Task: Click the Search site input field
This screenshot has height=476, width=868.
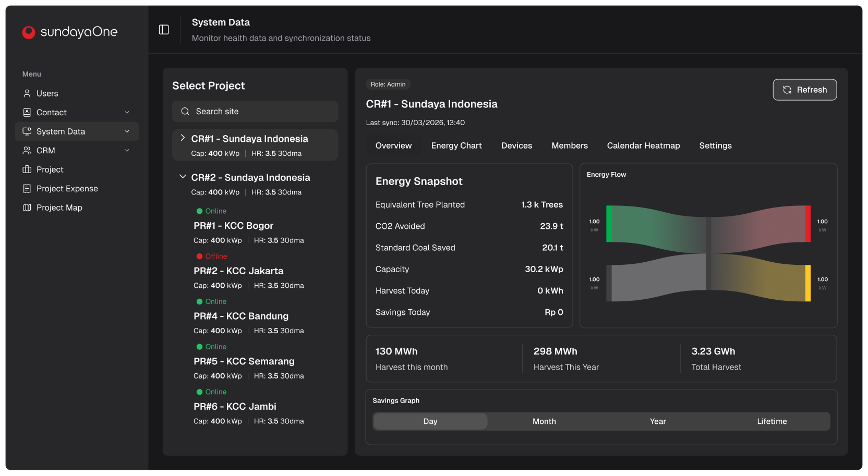Action: coord(255,112)
